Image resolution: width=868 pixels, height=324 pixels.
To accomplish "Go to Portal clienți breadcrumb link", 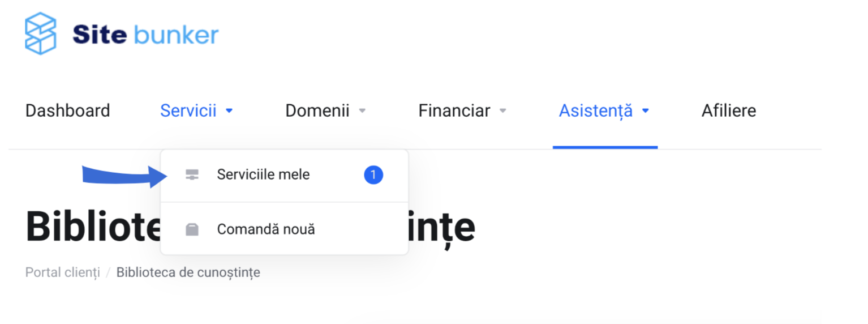I will click(63, 272).
